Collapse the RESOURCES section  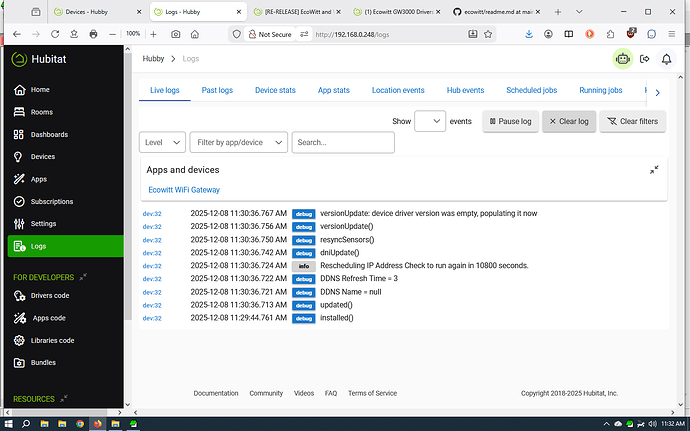point(64,398)
